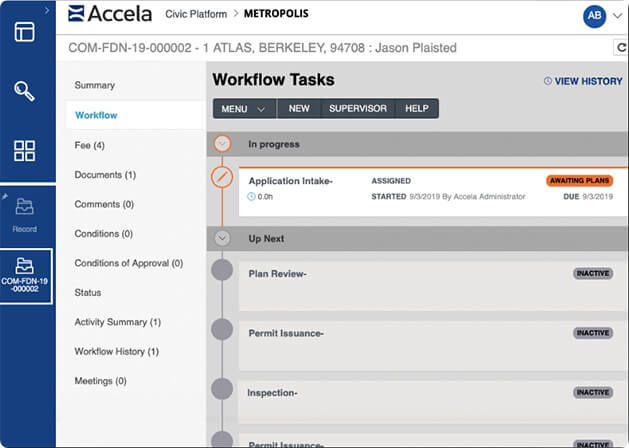The image size is (629, 448).
Task: Click the refresh icon beside record title
Action: [x=620, y=48]
